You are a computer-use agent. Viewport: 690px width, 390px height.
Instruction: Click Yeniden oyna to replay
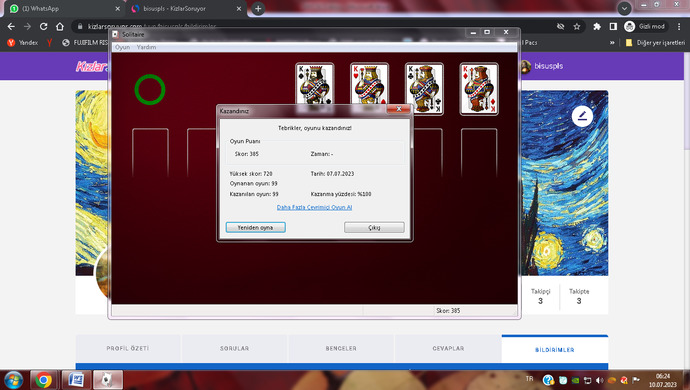pyautogui.click(x=256, y=227)
